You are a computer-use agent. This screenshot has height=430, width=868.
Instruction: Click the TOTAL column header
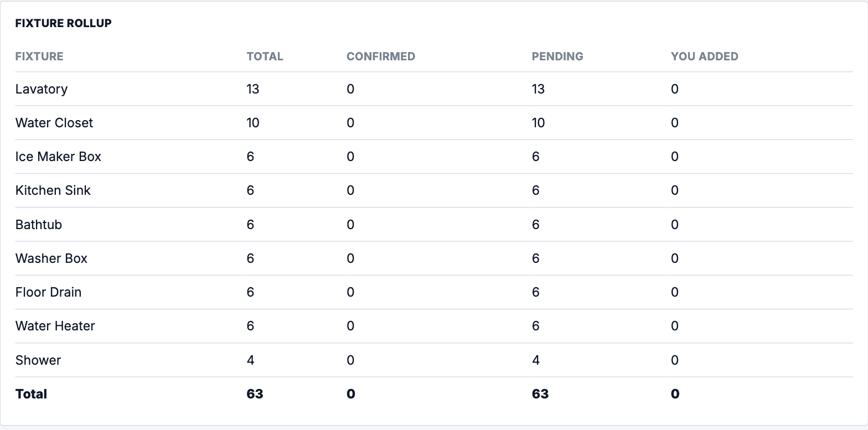click(265, 56)
